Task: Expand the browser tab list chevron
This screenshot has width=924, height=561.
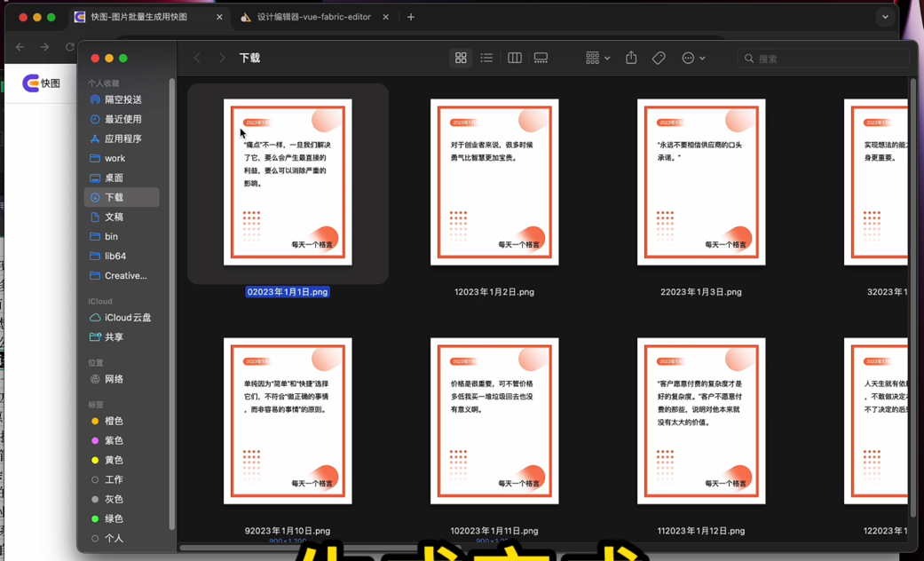Action: pyautogui.click(x=885, y=17)
